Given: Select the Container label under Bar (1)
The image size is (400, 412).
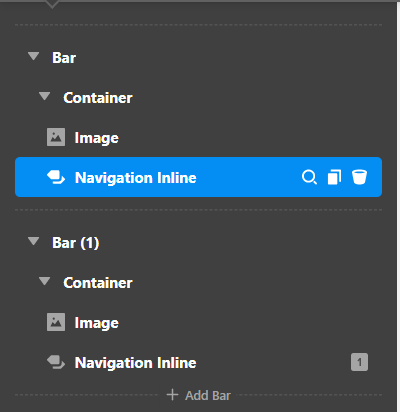Looking at the screenshot, I should tap(98, 283).
